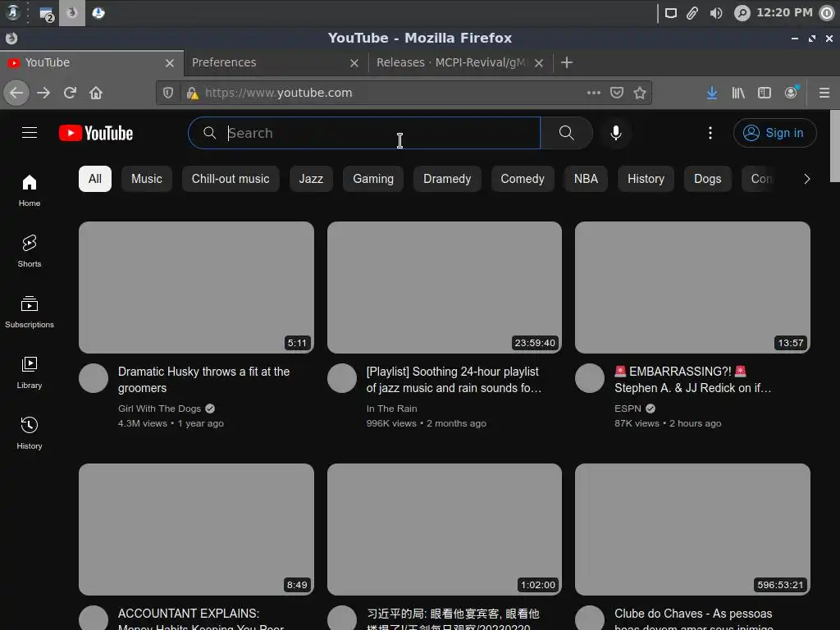Open a new browser tab
The image size is (840, 630).
(567, 62)
